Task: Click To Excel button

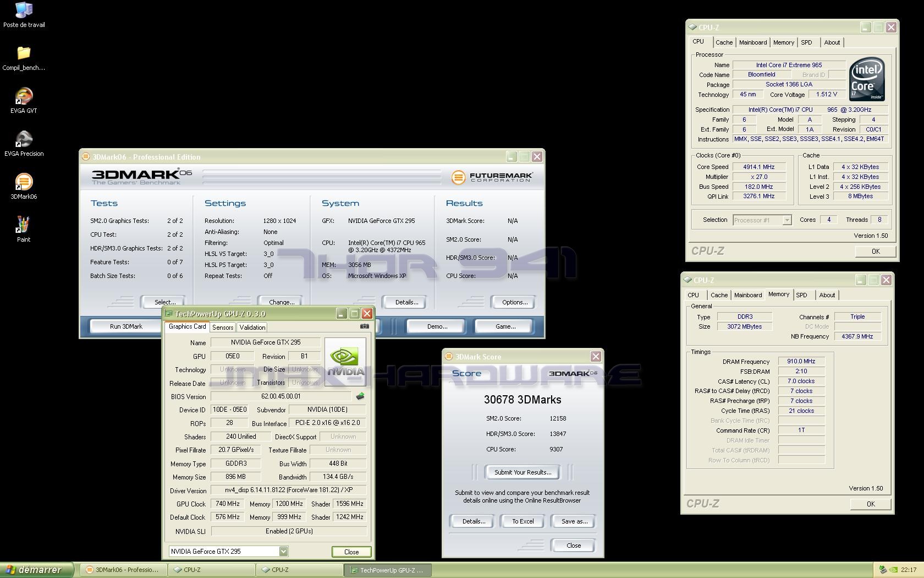Action: pyautogui.click(x=523, y=521)
